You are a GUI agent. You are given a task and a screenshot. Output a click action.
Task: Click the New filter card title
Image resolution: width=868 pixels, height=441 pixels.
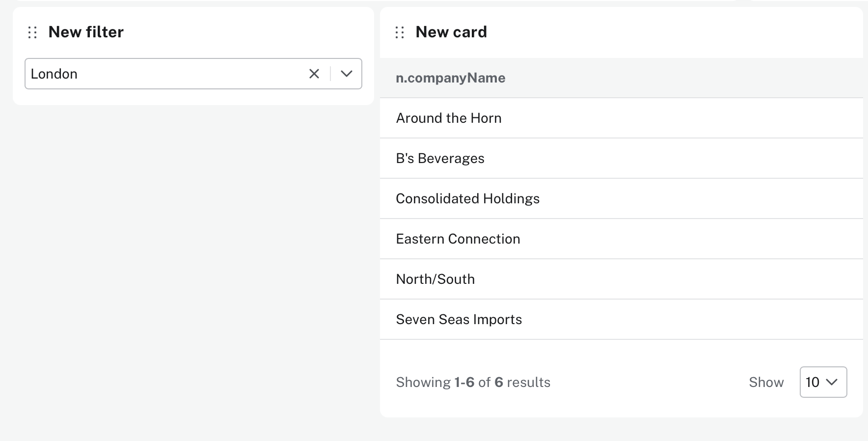(86, 32)
